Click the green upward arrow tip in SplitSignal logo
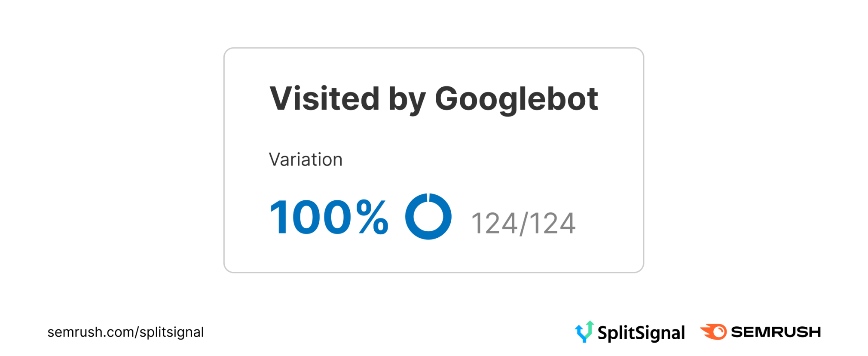This screenshot has height=356, width=868. (590, 324)
